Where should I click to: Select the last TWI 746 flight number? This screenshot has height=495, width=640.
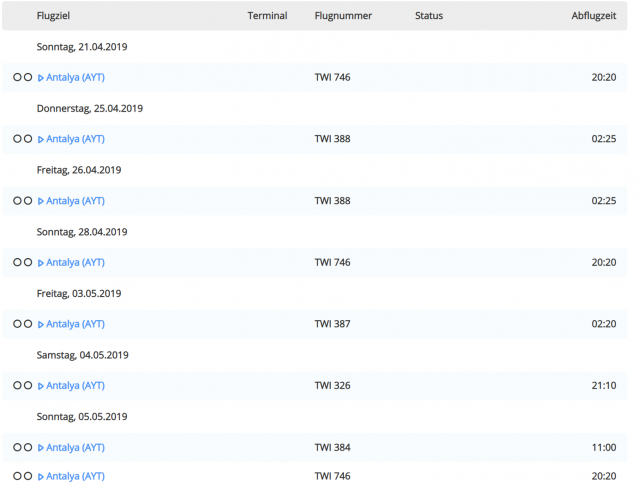pos(332,476)
